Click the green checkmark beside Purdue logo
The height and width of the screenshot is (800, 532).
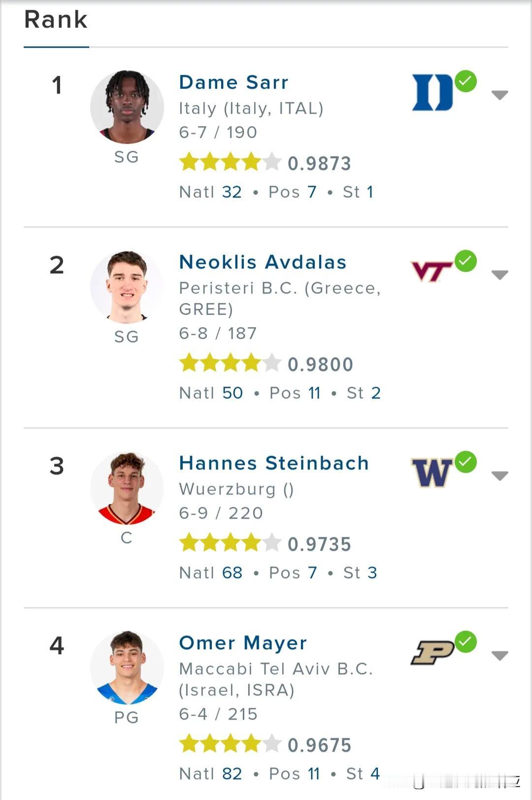(465, 642)
